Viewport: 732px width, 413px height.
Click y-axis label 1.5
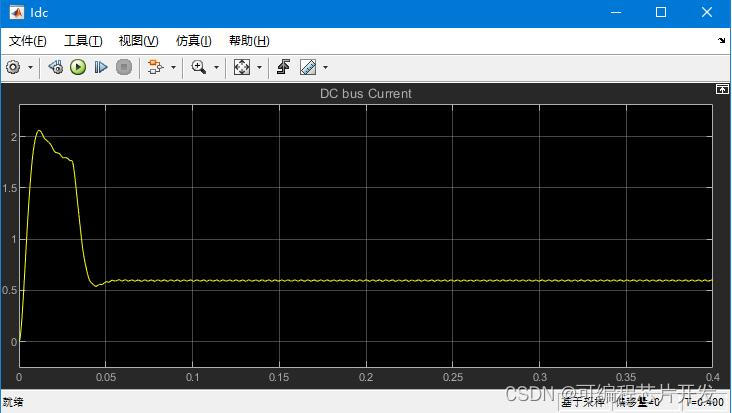pyautogui.click(x=10, y=188)
